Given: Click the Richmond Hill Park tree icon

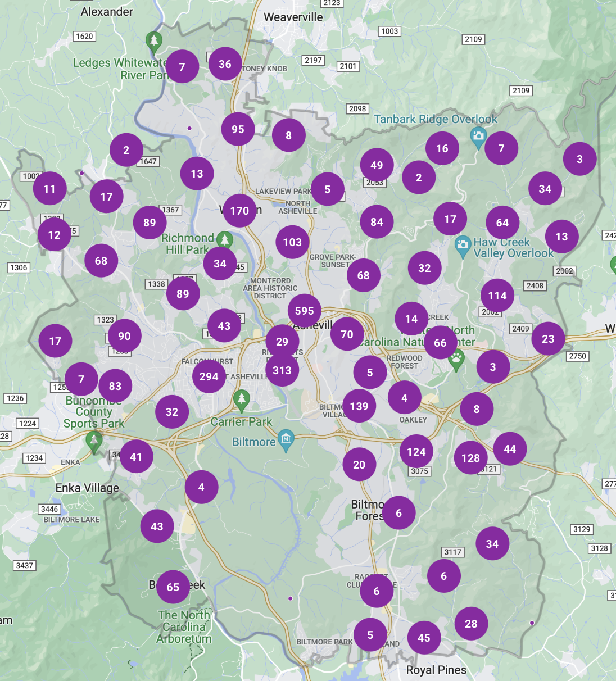Looking at the screenshot, I should [225, 240].
